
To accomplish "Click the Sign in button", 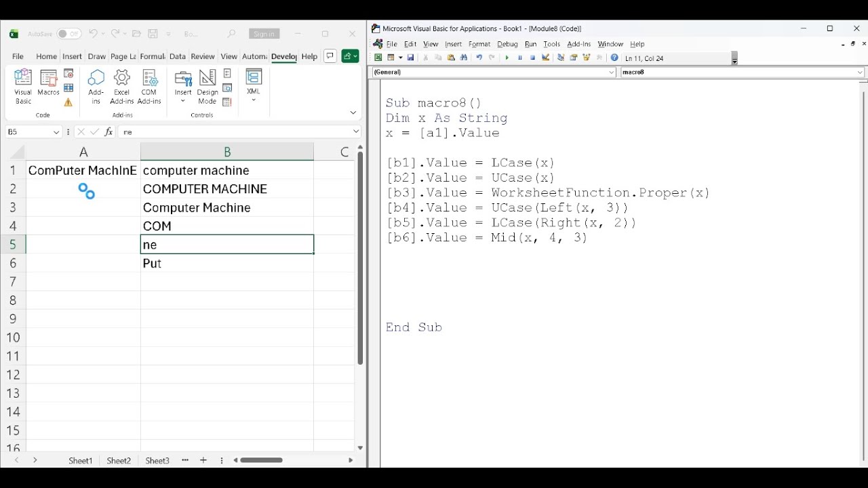I will tap(263, 34).
